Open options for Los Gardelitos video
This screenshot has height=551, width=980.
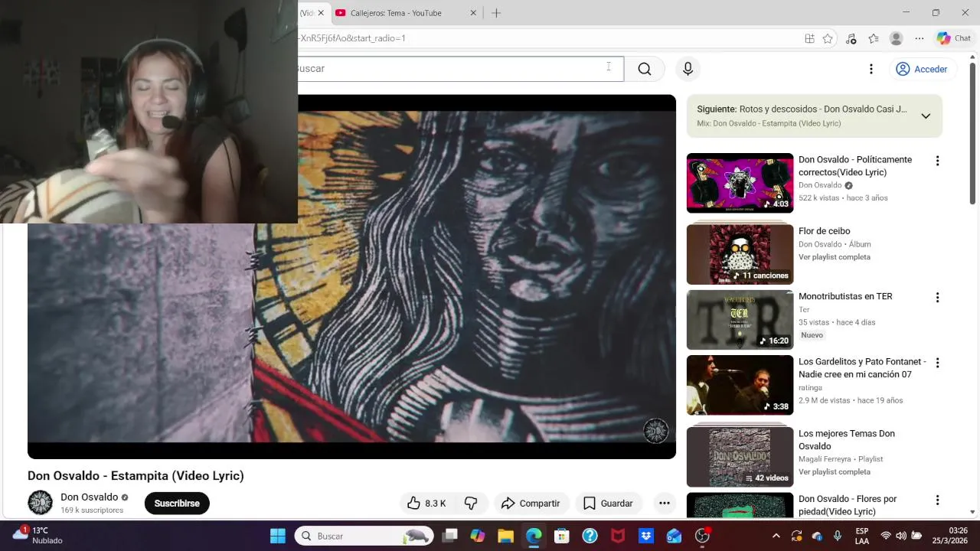[x=937, y=363]
